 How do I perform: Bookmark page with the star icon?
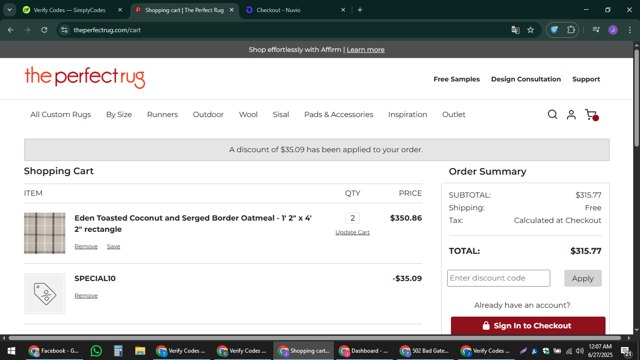(530, 30)
